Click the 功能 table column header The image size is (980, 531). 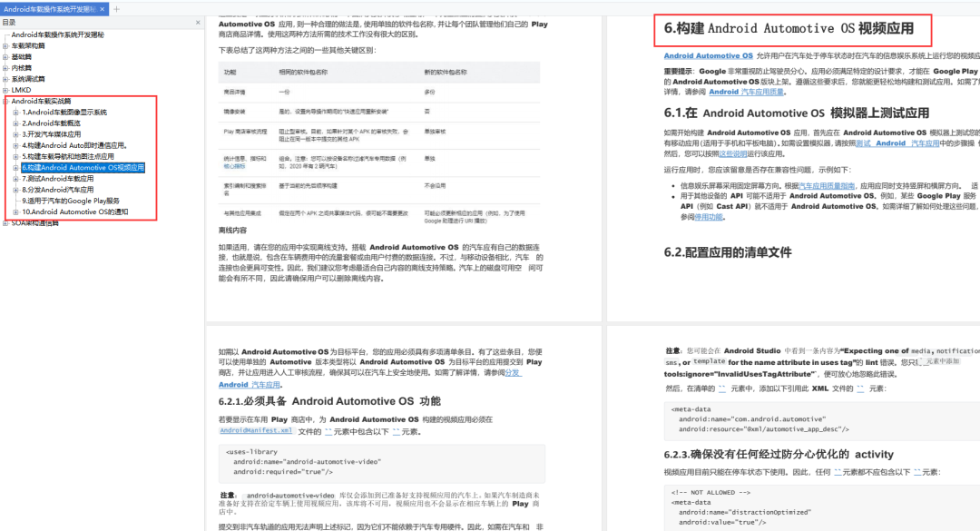click(x=230, y=73)
